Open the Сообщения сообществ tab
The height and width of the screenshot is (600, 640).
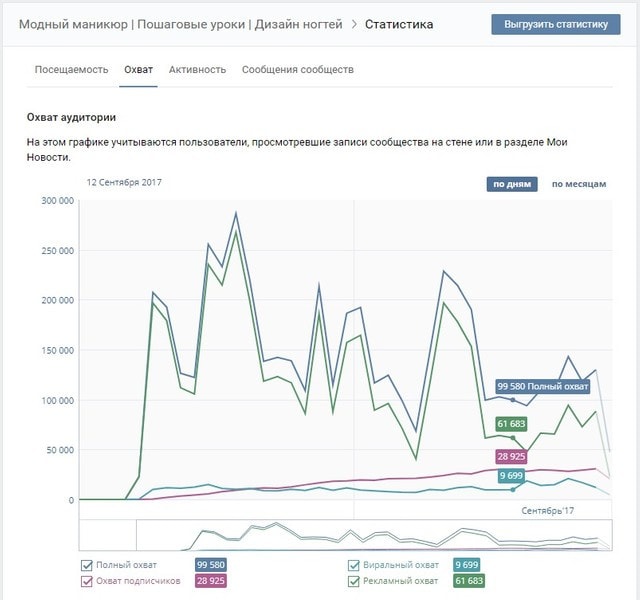297,70
